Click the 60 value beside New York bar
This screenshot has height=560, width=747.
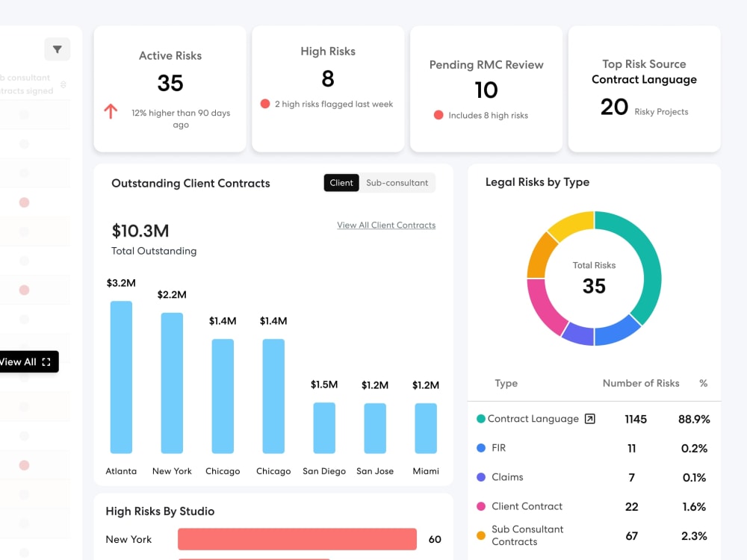[435, 539]
